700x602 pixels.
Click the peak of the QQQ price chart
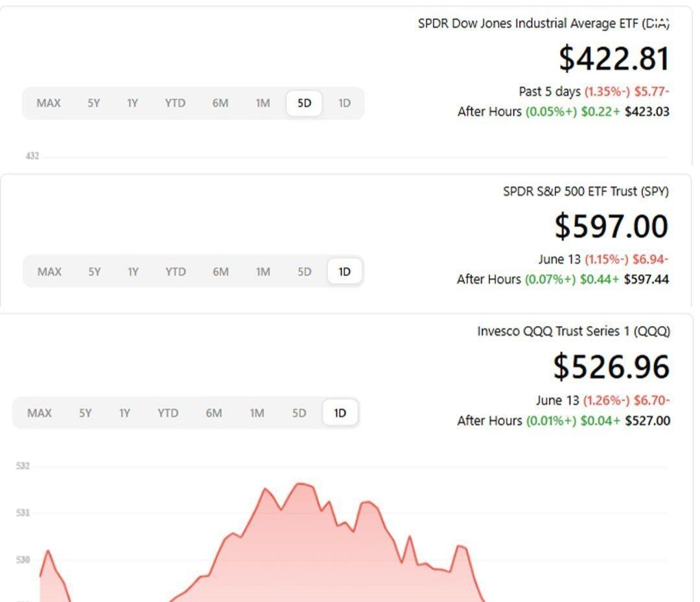[299, 483]
